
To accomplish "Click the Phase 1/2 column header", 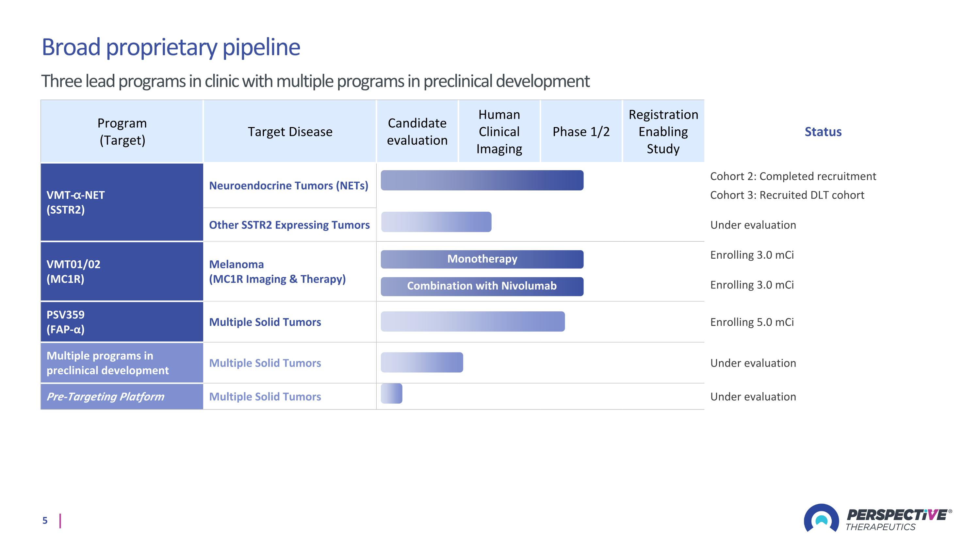I will pos(581,132).
